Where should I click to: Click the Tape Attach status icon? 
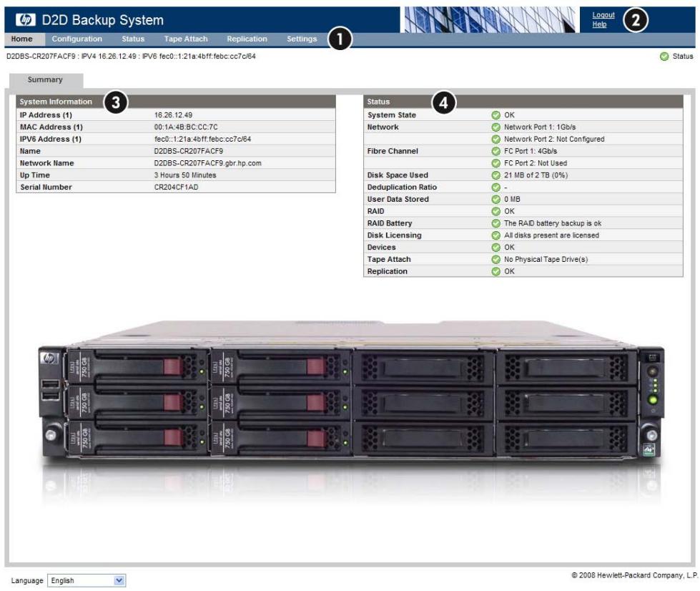coord(496,260)
